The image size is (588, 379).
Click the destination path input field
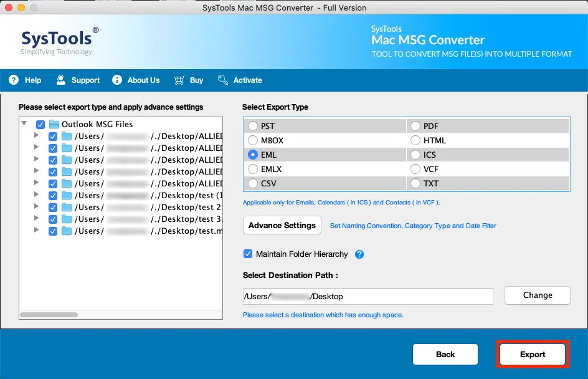(366, 295)
